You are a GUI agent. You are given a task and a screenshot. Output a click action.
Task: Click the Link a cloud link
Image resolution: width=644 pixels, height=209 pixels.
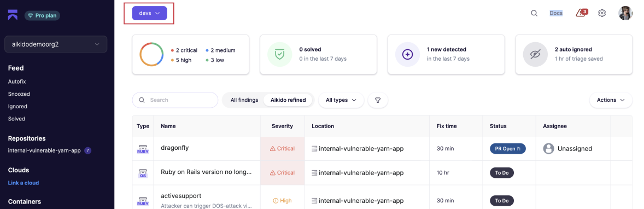coord(24,183)
